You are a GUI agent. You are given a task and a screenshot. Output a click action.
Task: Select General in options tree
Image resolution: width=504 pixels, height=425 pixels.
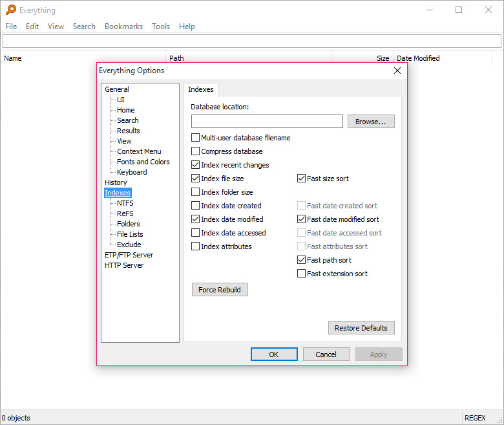117,89
